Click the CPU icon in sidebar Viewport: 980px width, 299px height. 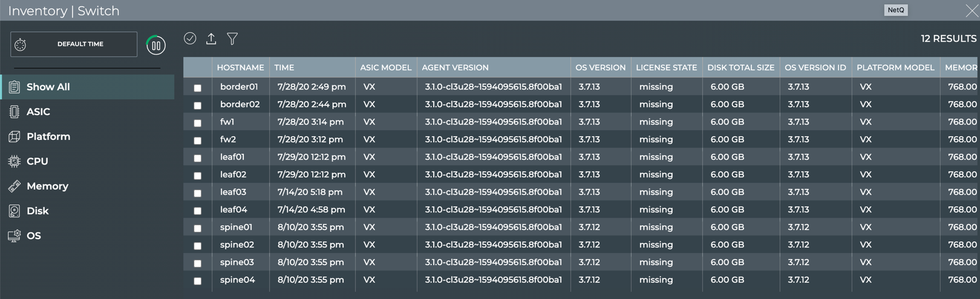click(x=15, y=161)
